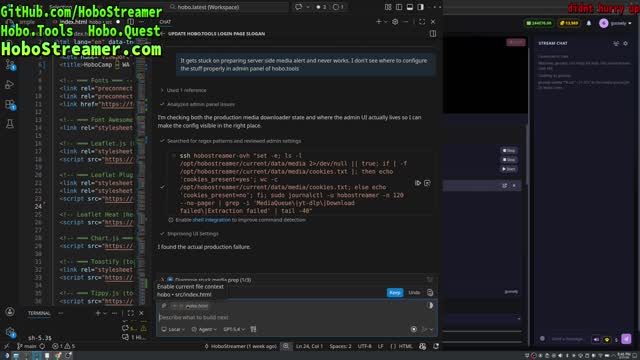
Task: Open the Testing flask icon
Action: [x=9, y=124]
